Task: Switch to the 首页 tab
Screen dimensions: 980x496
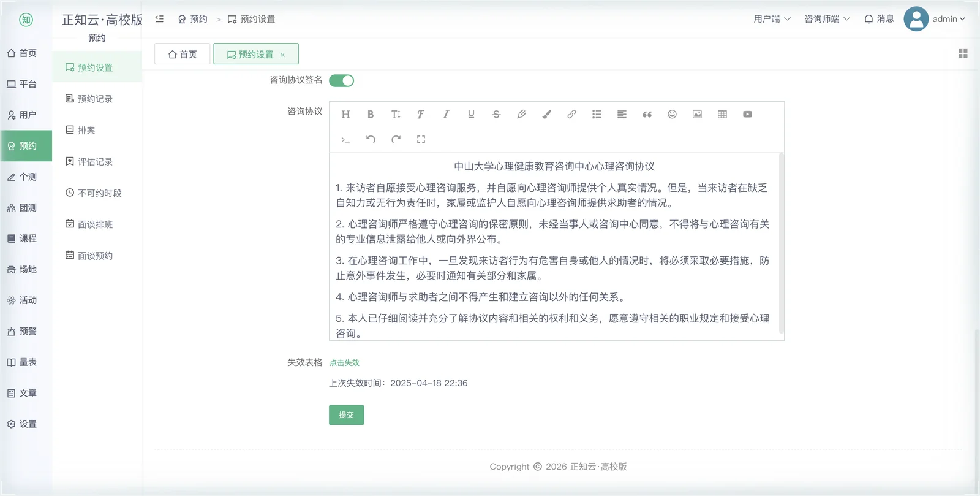Action: coord(183,54)
